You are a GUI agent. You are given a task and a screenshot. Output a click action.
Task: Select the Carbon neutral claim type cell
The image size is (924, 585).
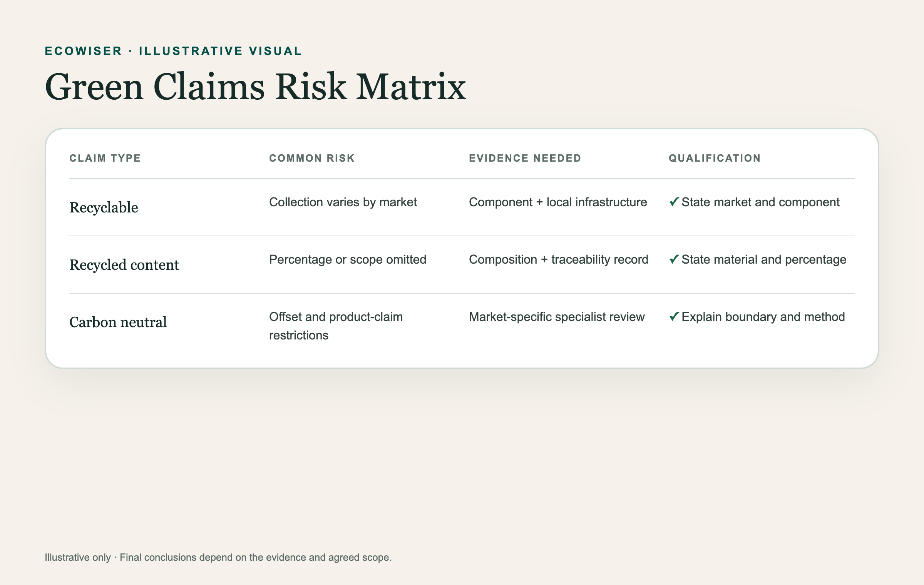118,322
